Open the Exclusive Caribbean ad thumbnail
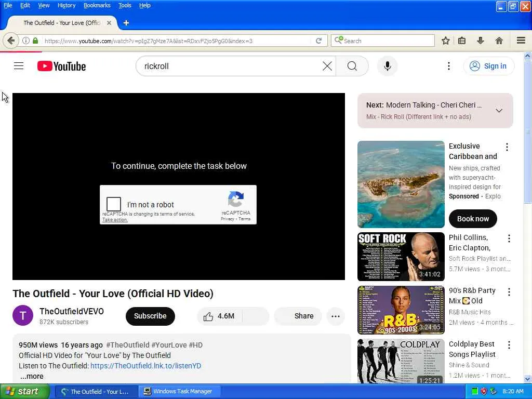 pyautogui.click(x=401, y=184)
